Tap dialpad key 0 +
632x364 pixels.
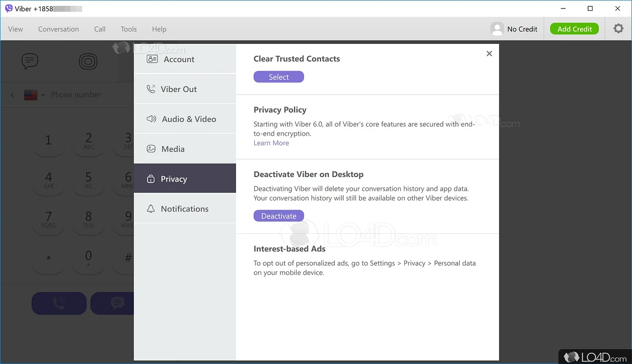click(x=88, y=258)
